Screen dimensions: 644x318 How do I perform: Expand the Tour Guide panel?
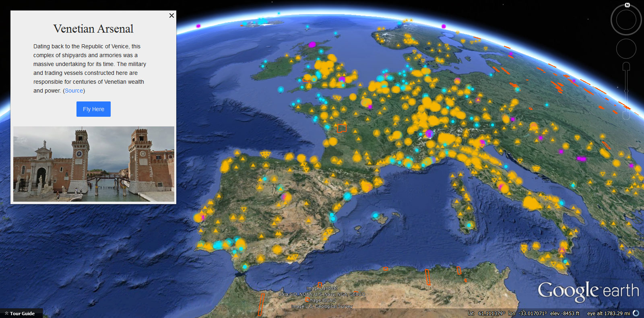20,313
